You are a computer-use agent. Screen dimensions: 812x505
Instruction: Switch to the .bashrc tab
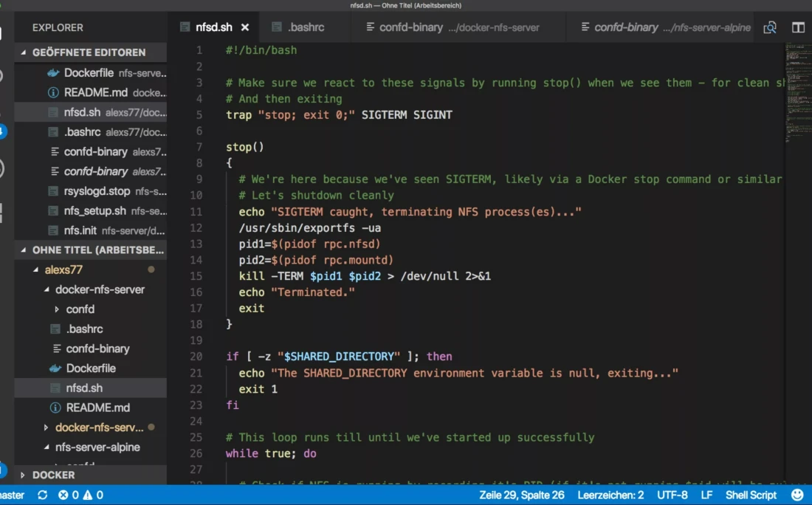pos(306,27)
